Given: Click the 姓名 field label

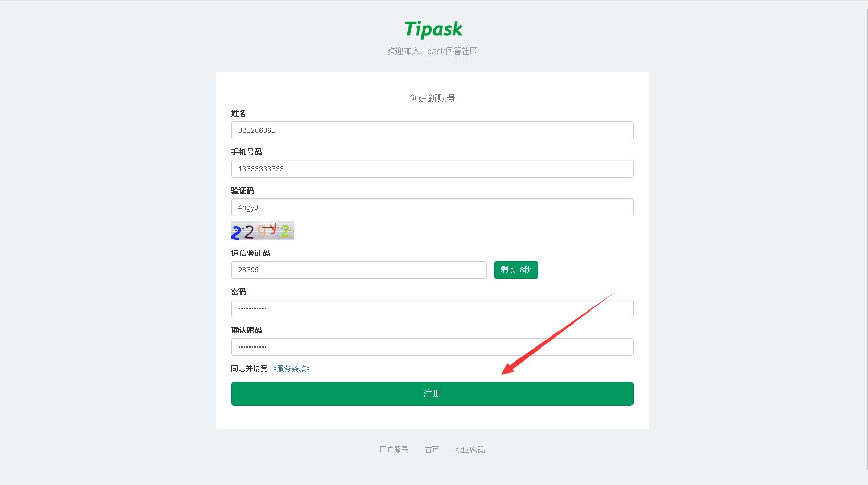Looking at the screenshot, I should click(x=239, y=114).
